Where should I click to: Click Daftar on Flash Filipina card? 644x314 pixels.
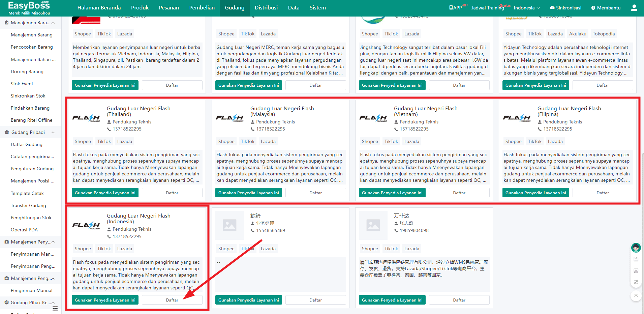point(603,193)
